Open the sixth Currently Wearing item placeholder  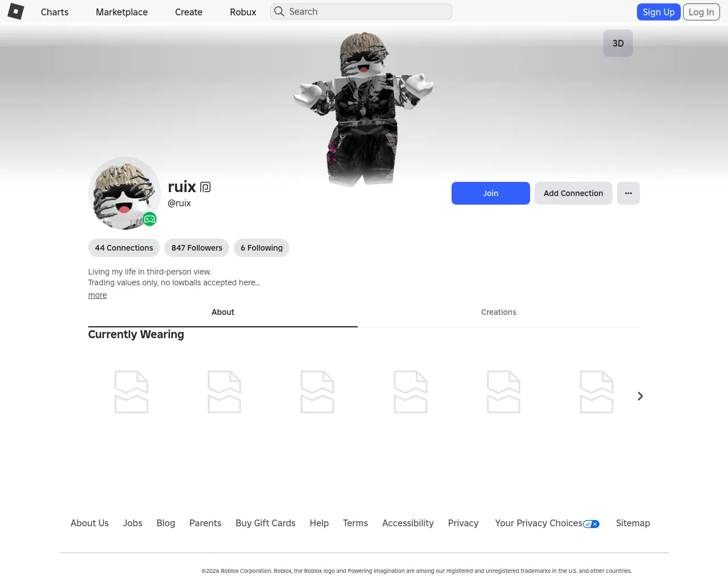(x=597, y=392)
